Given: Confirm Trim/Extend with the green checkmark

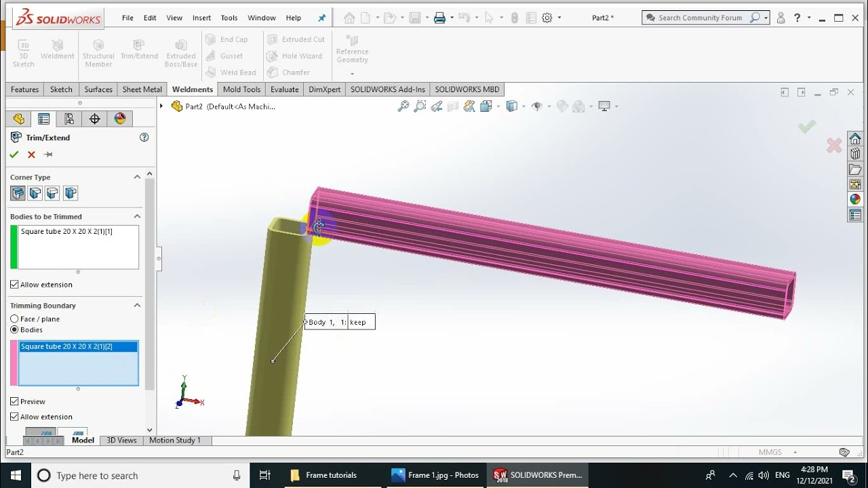Looking at the screenshot, I should tap(14, 155).
